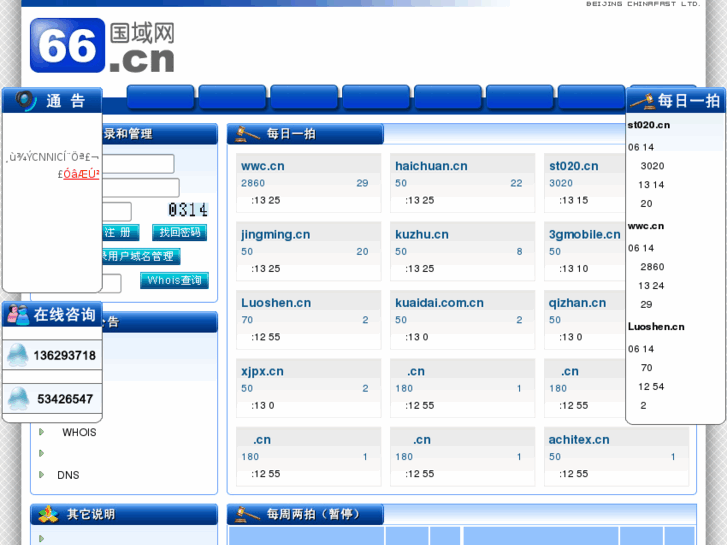Open the st020.cn listing in main grid
This screenshot has height=545, width=727.
(574, 166)
